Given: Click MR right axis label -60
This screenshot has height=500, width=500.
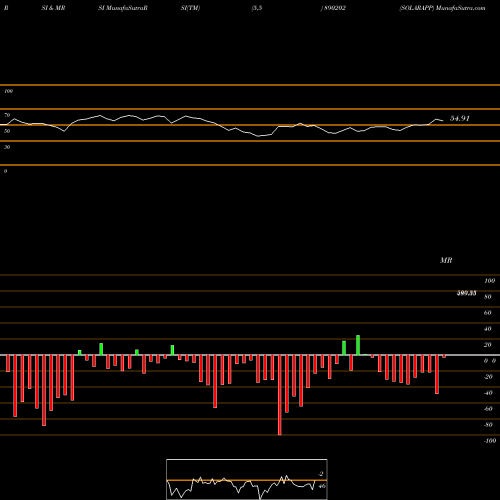Looking at the screenshot, I should [488, 409].
